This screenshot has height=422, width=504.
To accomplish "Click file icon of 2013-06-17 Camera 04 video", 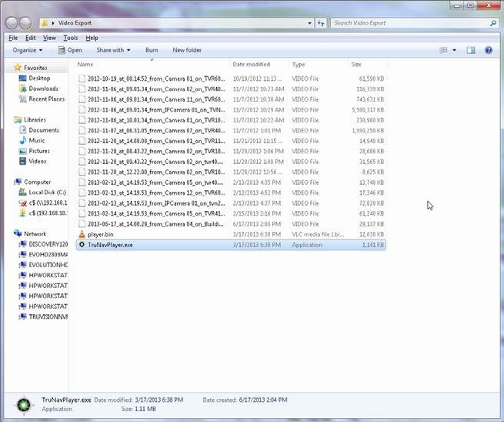I will (82, 224).
